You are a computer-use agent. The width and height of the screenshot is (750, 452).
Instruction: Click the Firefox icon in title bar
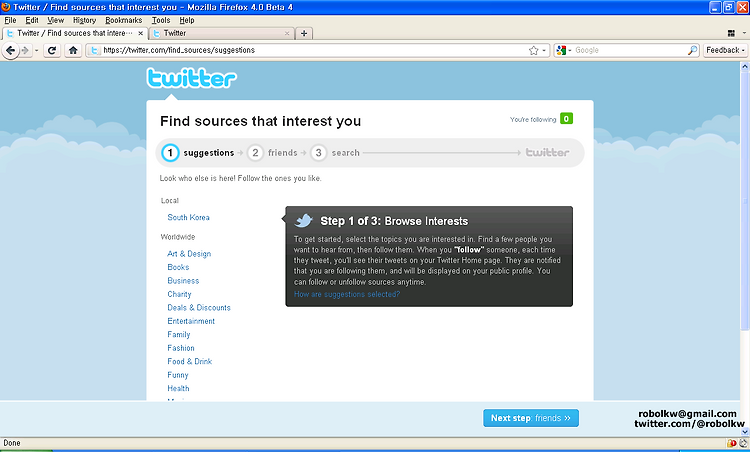pos(6,7)
